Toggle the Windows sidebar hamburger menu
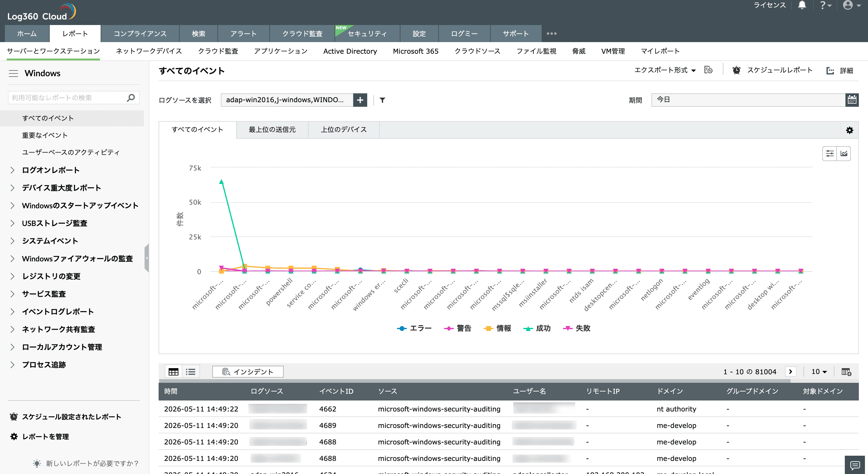868x474 pixels. point(13,73)
